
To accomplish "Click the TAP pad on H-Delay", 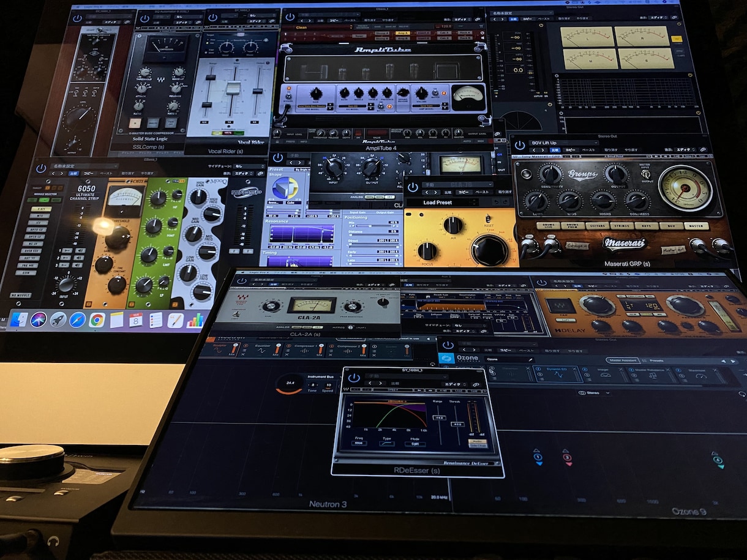I will point(560,305).
